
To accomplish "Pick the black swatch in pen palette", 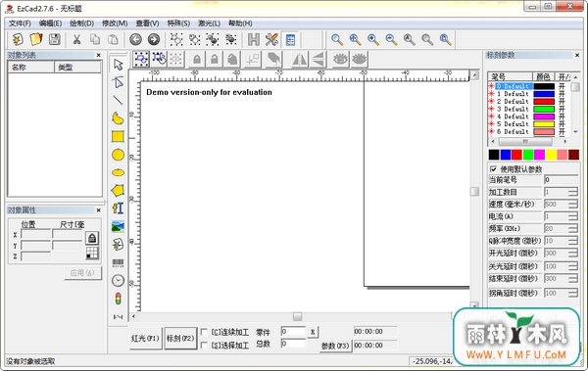I will click(494, 155).
